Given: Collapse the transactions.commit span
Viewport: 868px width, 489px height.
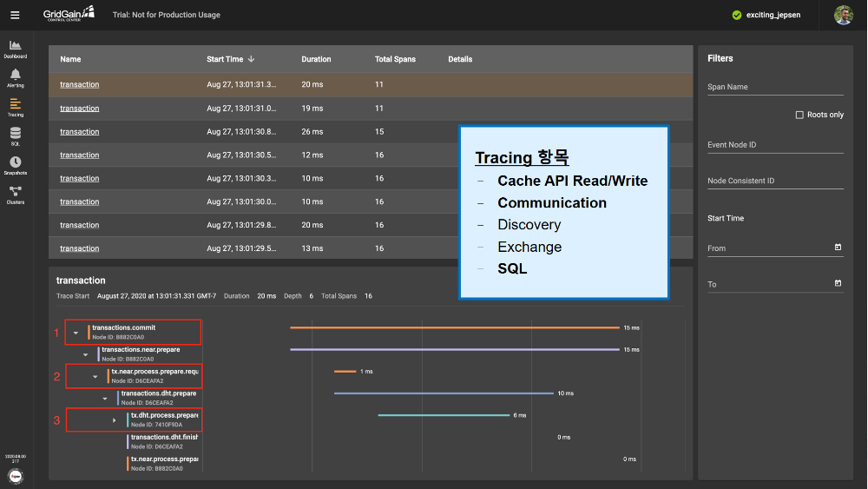Looking at the screenshot, I should (76, 333).
